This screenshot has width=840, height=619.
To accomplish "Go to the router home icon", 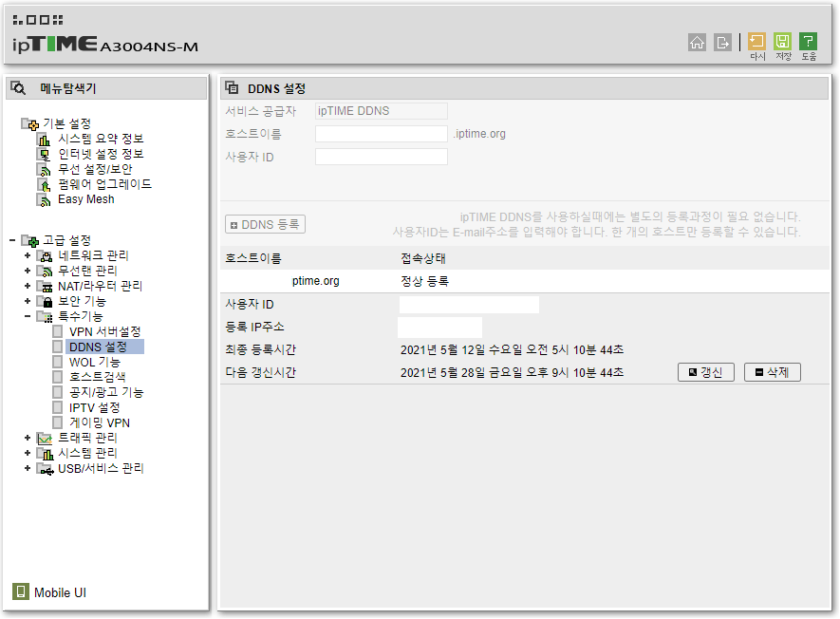I will pyautogui.click(x=697, y=43).
